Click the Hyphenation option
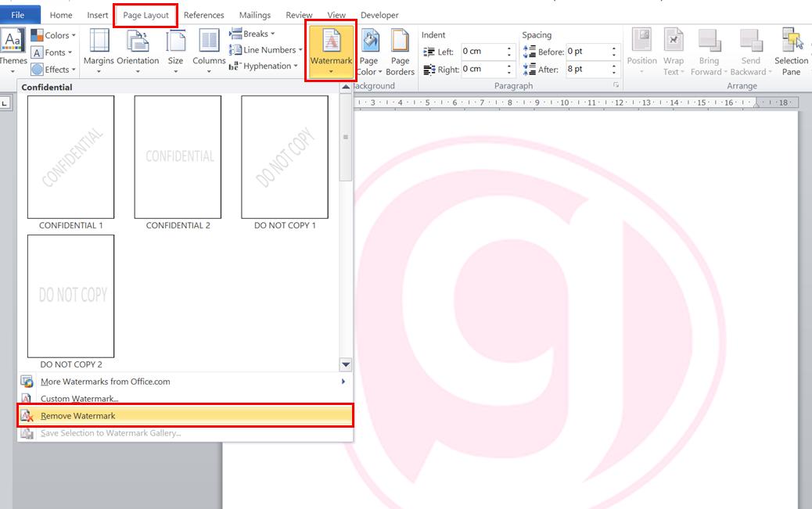Screen dimensions: 812x509 264,66
